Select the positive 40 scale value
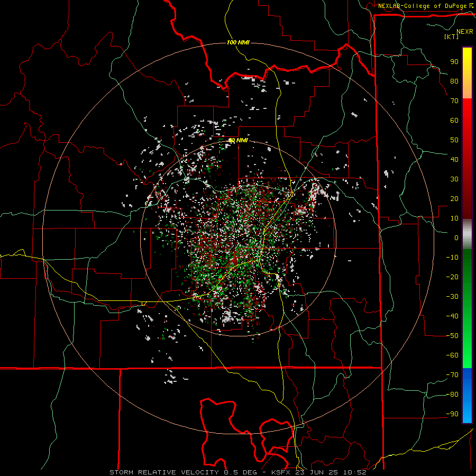Image resolution: width=476 pixels, height=476 pixels. (454, 159)
